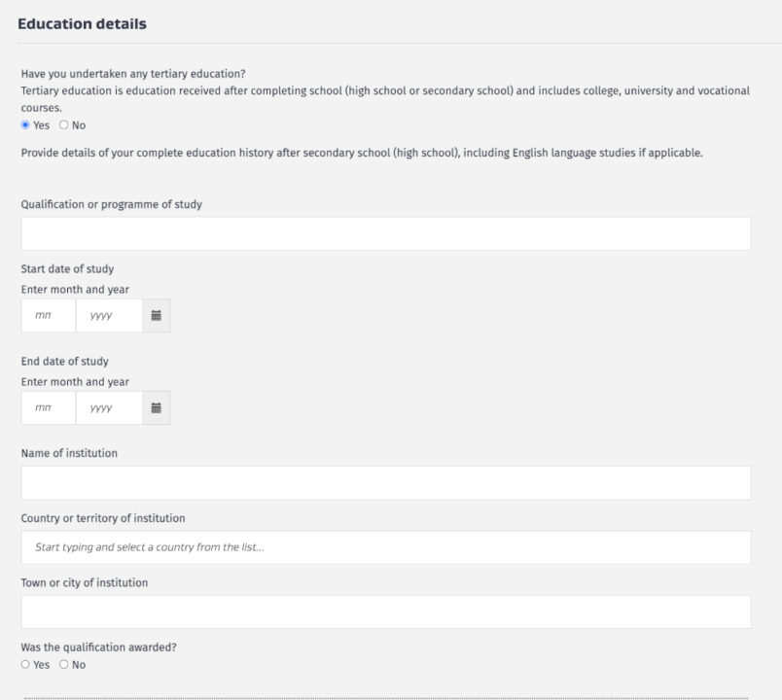The width and height of the screenshot is (782, 700).
Task: Select Yes for tertiary education undertaken
Action: coord(25,125)
